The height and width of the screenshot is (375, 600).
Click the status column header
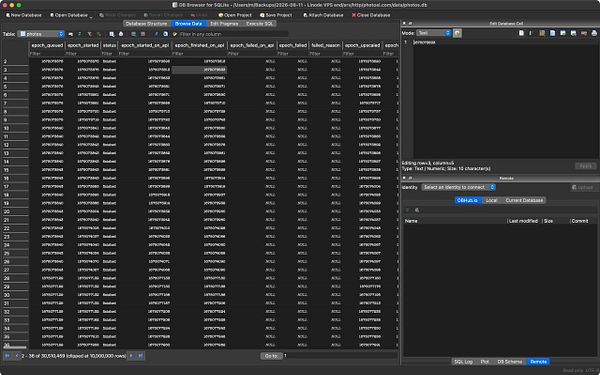[109, 45]
